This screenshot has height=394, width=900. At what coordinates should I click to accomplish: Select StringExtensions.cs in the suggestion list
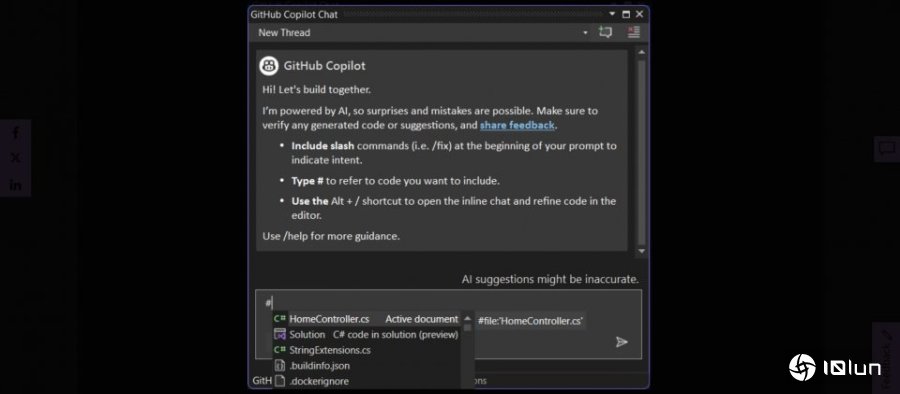[x=367, y=350]
